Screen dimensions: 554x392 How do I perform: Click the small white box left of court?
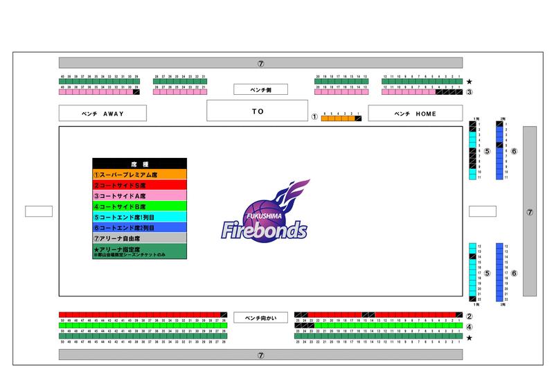39,211
